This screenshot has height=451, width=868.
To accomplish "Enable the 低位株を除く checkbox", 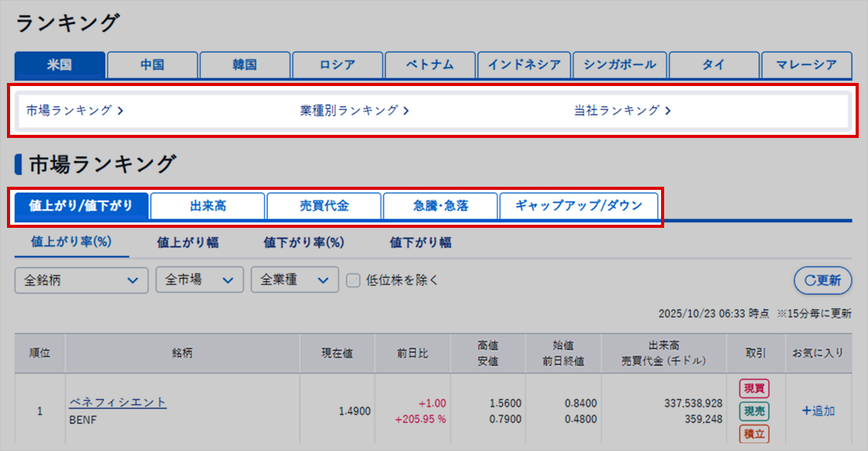I will (353, 281).
